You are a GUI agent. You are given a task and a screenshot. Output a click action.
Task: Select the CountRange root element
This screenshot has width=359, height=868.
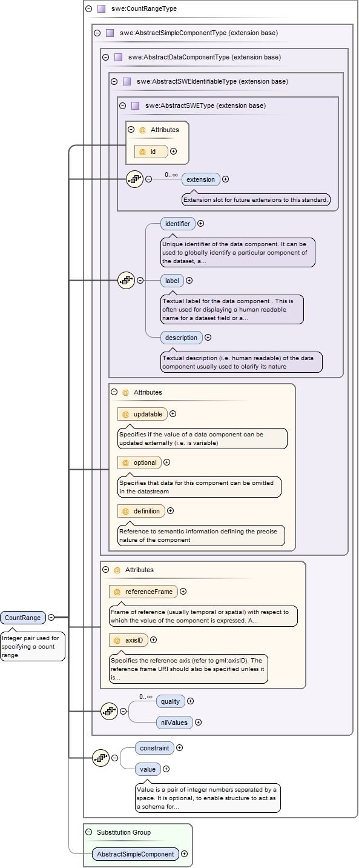pos(23,618)
